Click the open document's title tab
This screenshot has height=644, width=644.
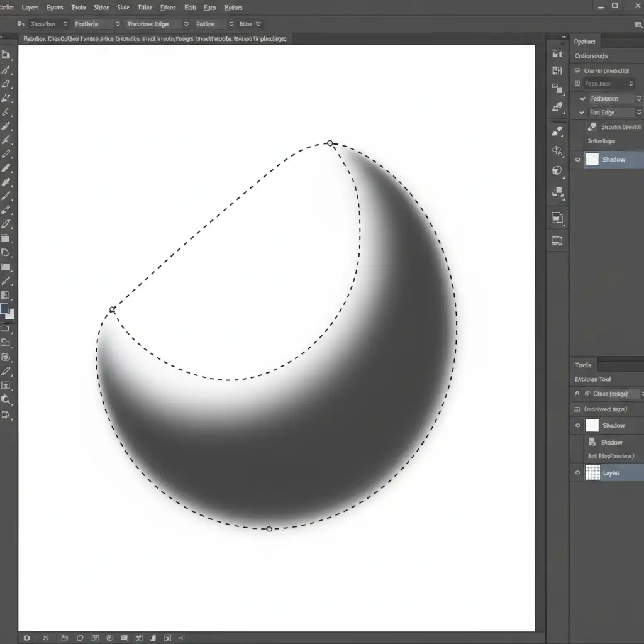154,38
